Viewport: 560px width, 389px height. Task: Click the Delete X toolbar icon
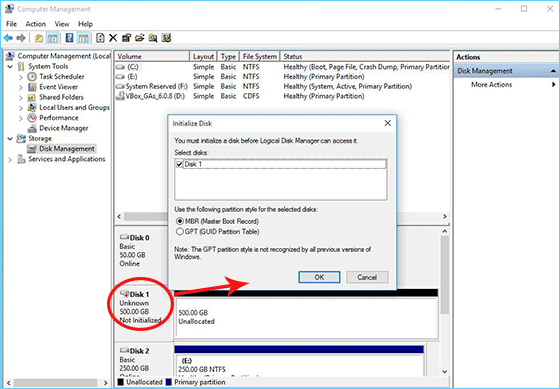point(113,38)
